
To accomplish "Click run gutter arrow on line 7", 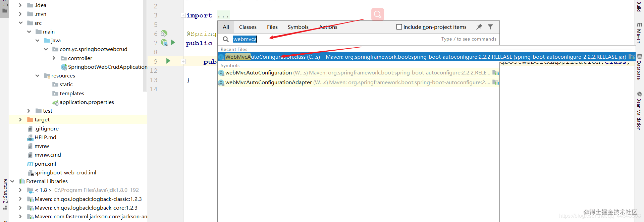I will coord(173,43).
